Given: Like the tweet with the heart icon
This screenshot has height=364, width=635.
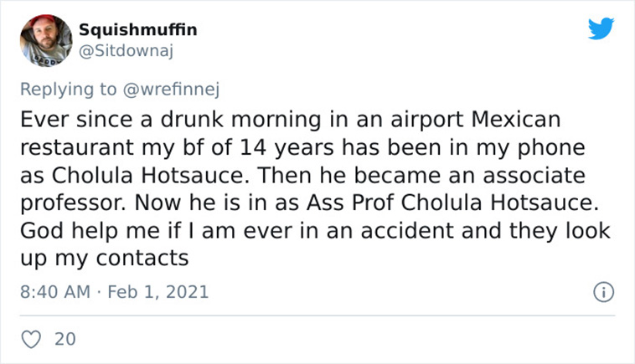Looking at the screenshot, I should point(31,340).
